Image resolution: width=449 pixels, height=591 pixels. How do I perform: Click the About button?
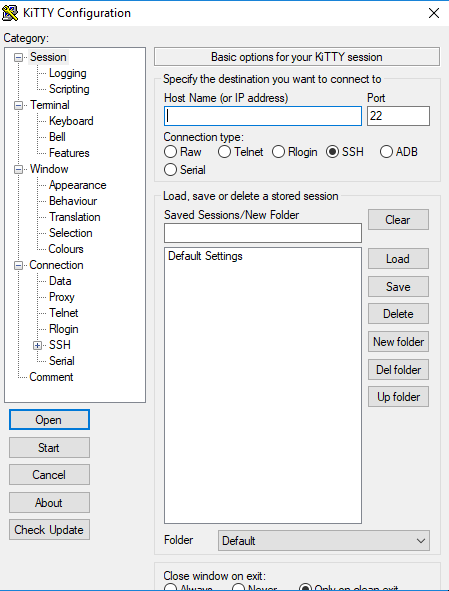tap(49, 502)
